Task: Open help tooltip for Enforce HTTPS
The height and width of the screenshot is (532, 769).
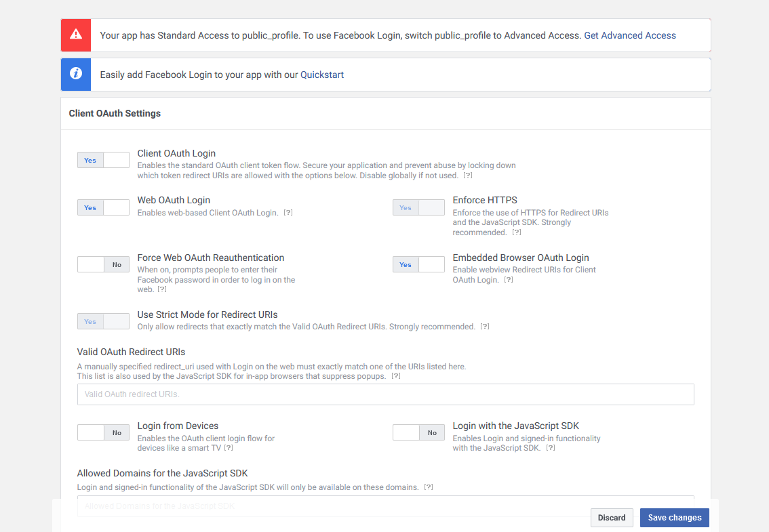Action: coord(517,232)
